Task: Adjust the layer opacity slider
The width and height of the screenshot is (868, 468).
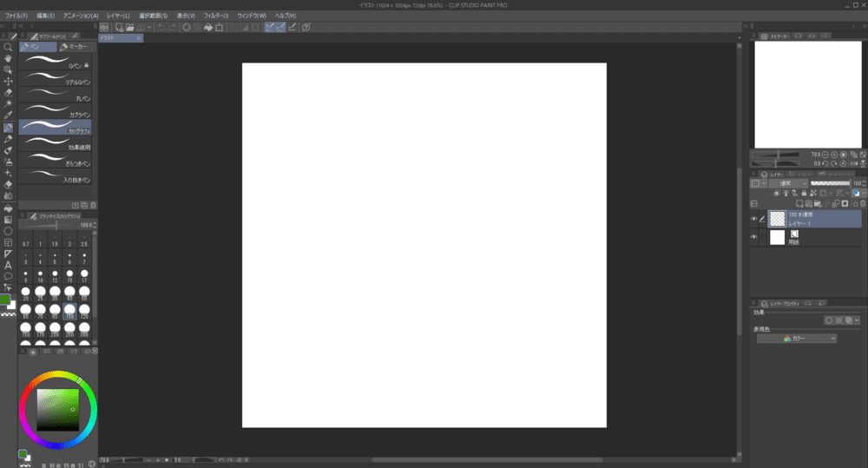Action: (x=830, y=183)
